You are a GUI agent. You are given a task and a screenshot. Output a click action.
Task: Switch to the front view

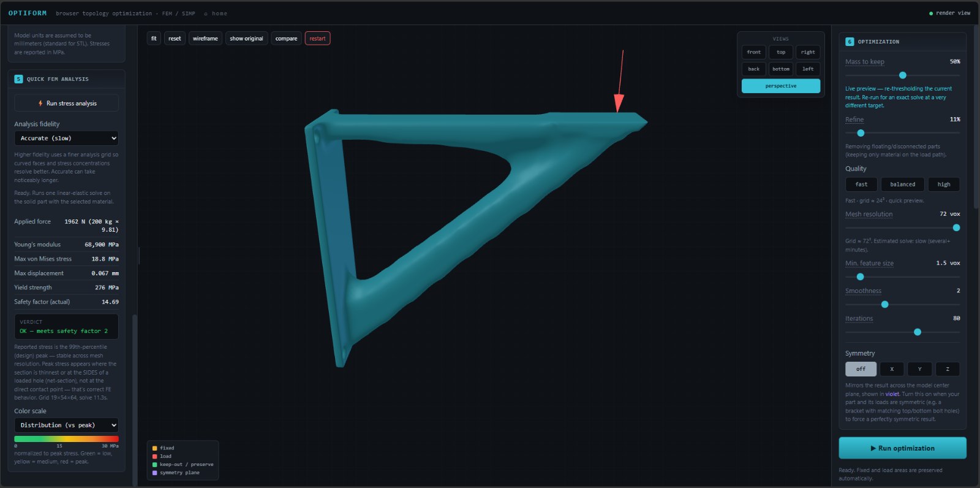(x=754, y=52)
